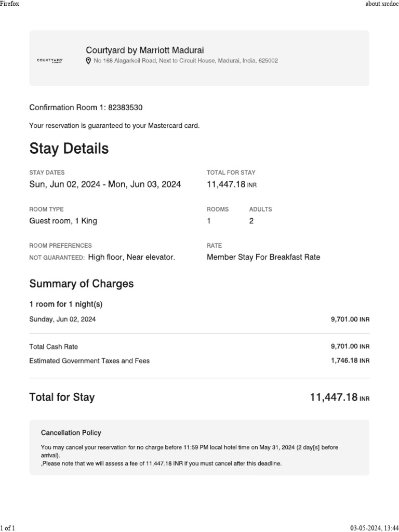Click the Summary of Charges heading

[x=82, y=284]
